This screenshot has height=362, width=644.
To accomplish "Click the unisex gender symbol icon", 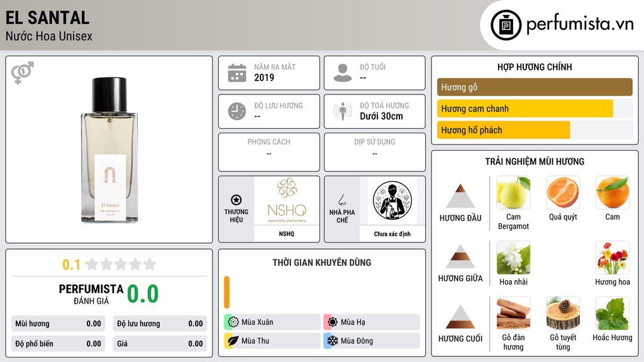I will point(23,73).
